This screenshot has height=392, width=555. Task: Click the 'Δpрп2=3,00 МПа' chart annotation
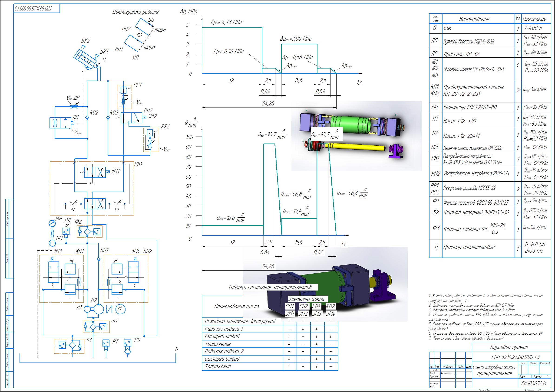[x=296, y=39]
